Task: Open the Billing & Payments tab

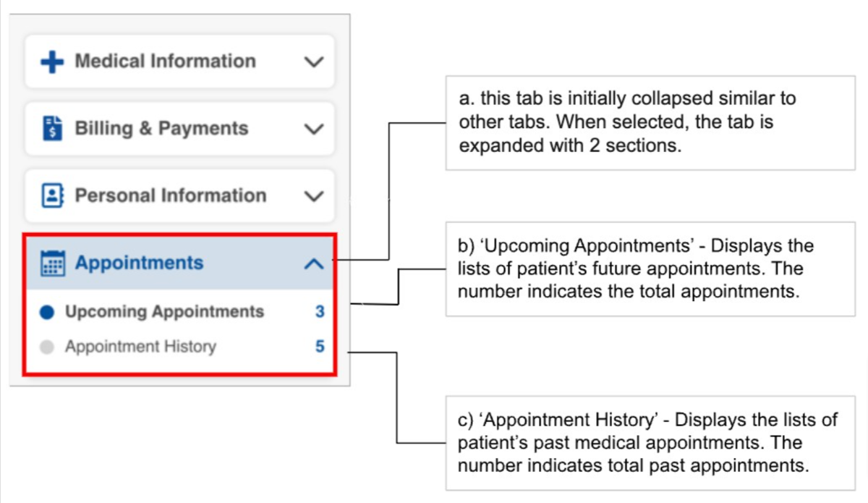Action: pyautogui.click(x=180, y=129)
